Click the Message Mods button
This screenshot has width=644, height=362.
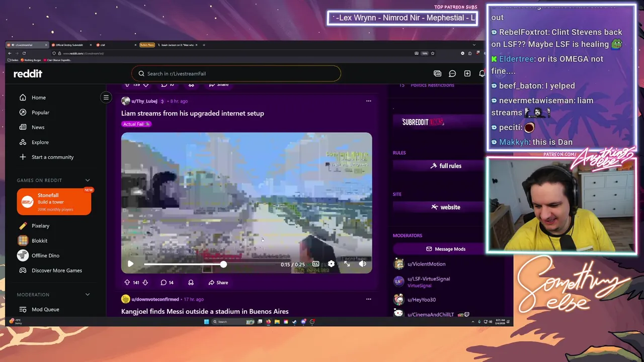[x=446, y=249]
